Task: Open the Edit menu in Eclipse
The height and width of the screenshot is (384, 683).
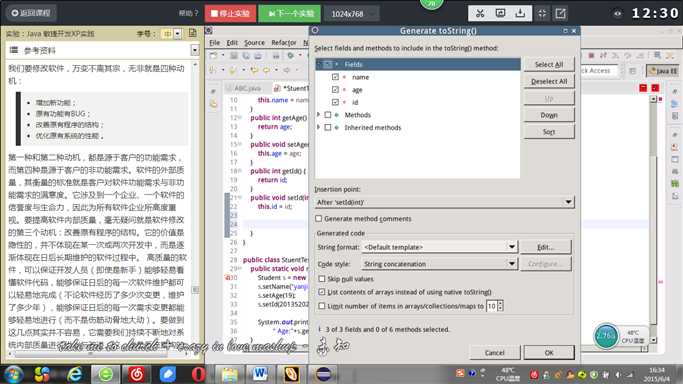Action: point(232,43)
